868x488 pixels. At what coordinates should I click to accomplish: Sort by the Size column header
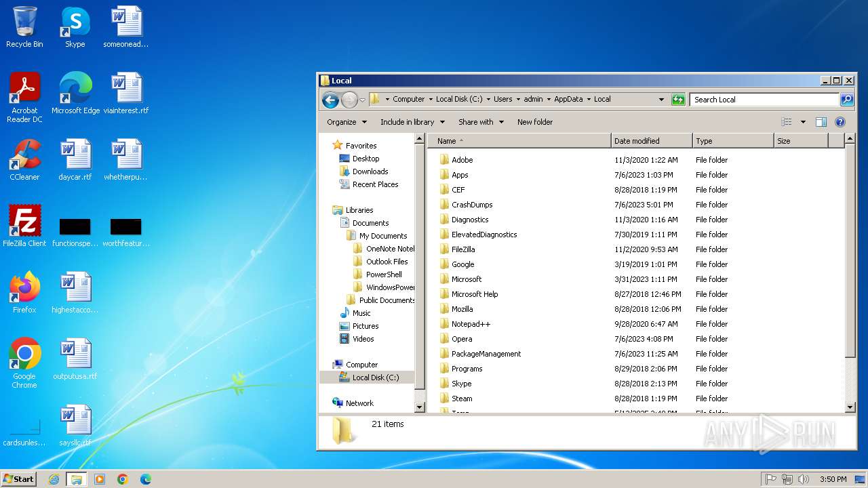point(801,141)
